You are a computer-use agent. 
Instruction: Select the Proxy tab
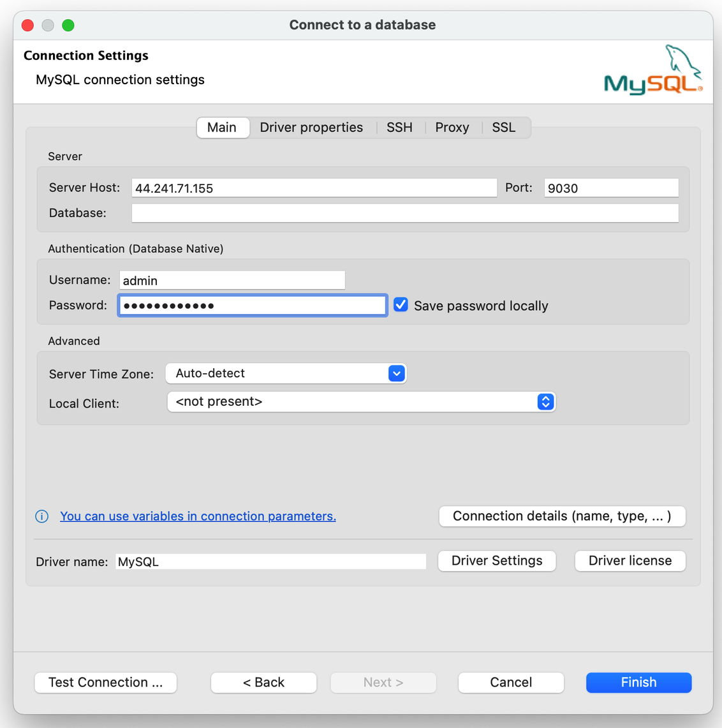452,127
